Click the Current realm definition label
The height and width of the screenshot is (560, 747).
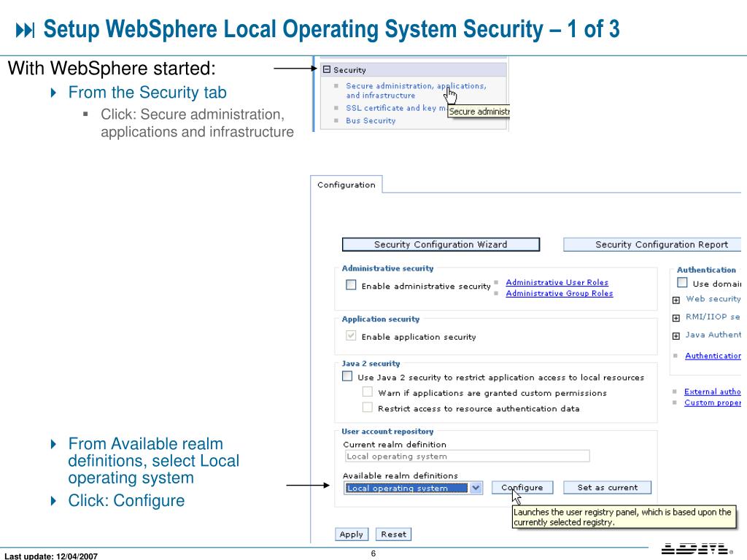pyautogui.click(x=395, y=444)
